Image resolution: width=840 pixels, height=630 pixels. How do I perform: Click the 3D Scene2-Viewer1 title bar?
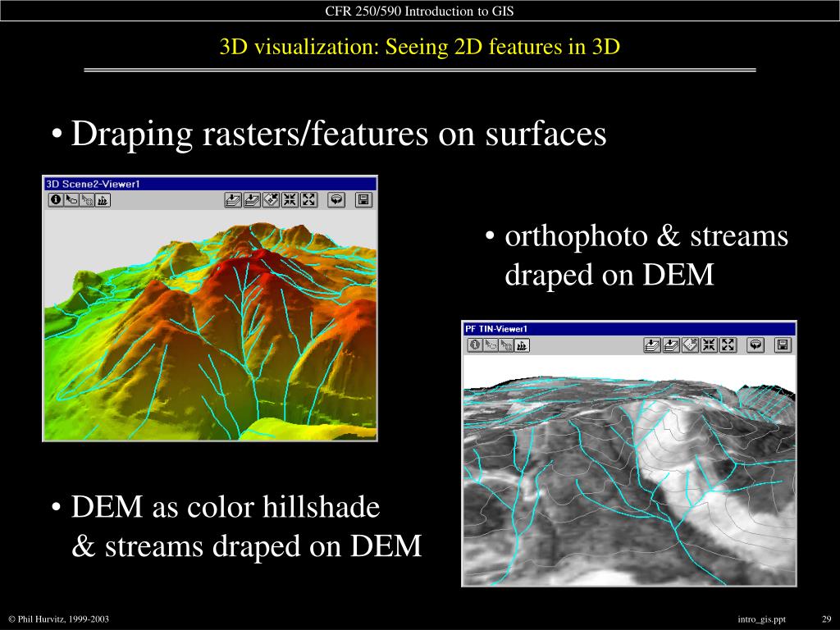210,184
